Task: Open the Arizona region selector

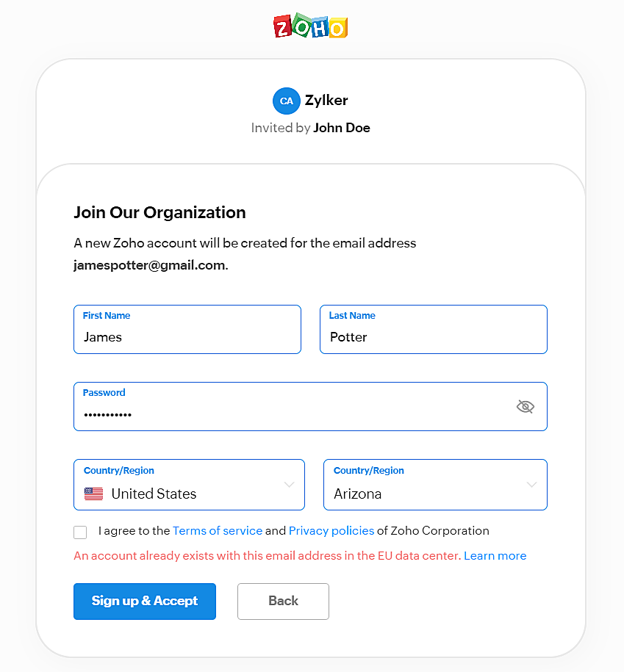Action: click(426, 494)
